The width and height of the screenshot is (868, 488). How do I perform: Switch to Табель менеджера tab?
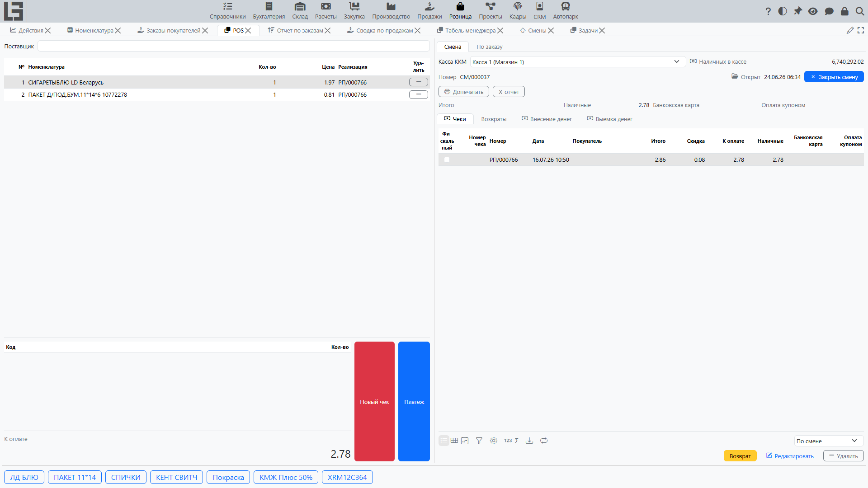pyautogui.click(x=470, y=30)
